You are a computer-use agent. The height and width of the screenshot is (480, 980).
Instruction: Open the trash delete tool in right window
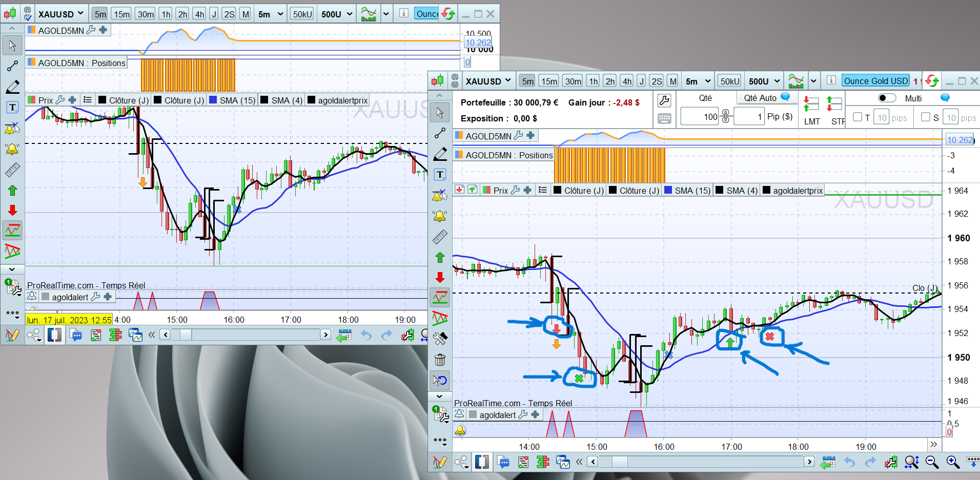pyautogui.click(x=440, y=360)
